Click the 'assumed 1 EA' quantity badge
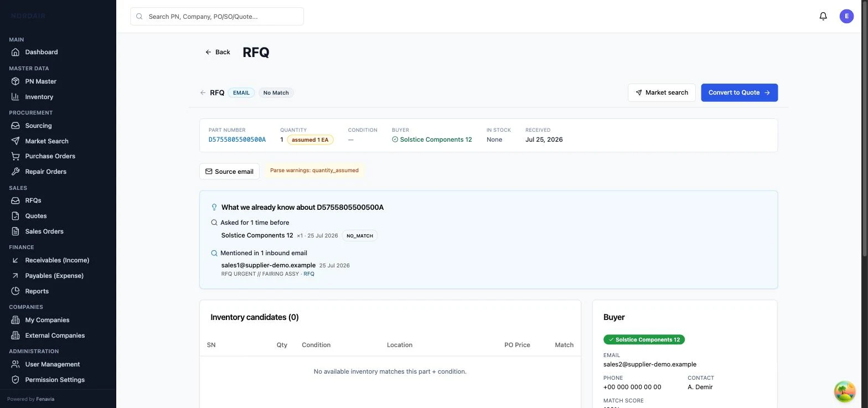 [x=310, y=140]
